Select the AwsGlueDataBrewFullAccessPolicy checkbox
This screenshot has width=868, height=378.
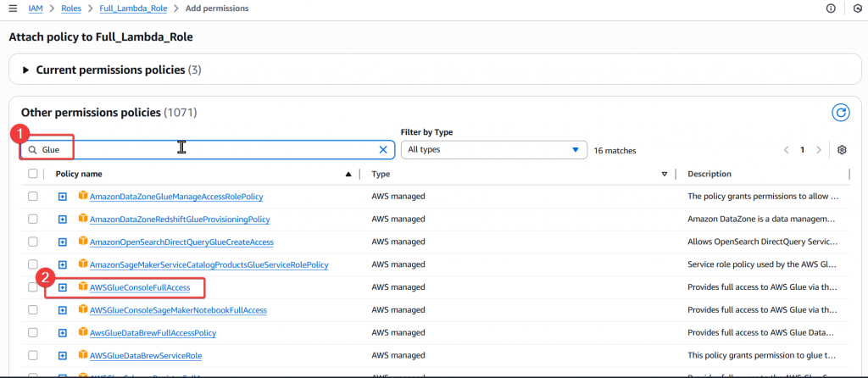tap(33, 333)
